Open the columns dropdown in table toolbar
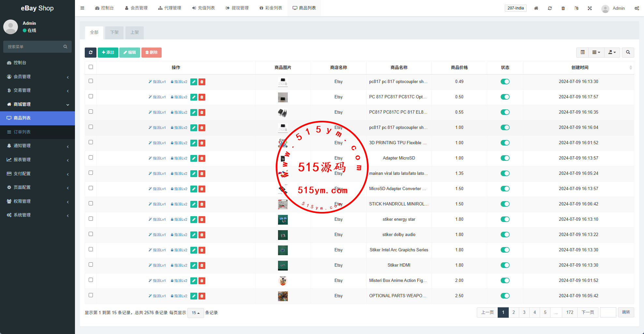 pos(596,52)
